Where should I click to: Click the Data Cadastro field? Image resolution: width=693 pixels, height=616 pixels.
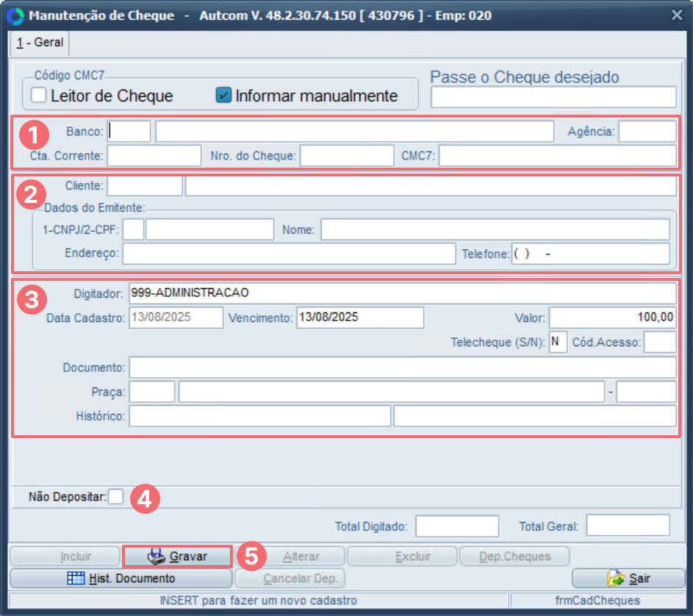[x=176, y=318]
